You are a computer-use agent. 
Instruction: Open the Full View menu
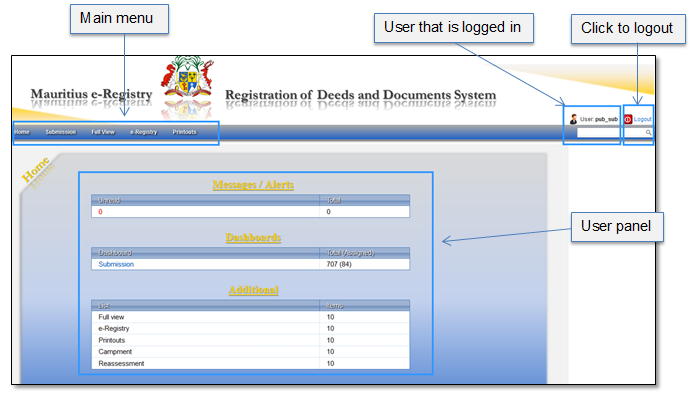[x=103, y=132]
